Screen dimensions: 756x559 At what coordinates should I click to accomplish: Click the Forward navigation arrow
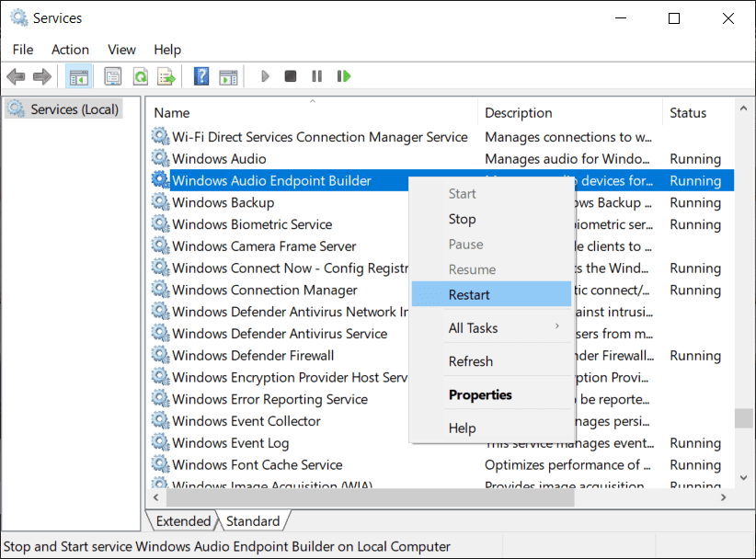[40, 75]
